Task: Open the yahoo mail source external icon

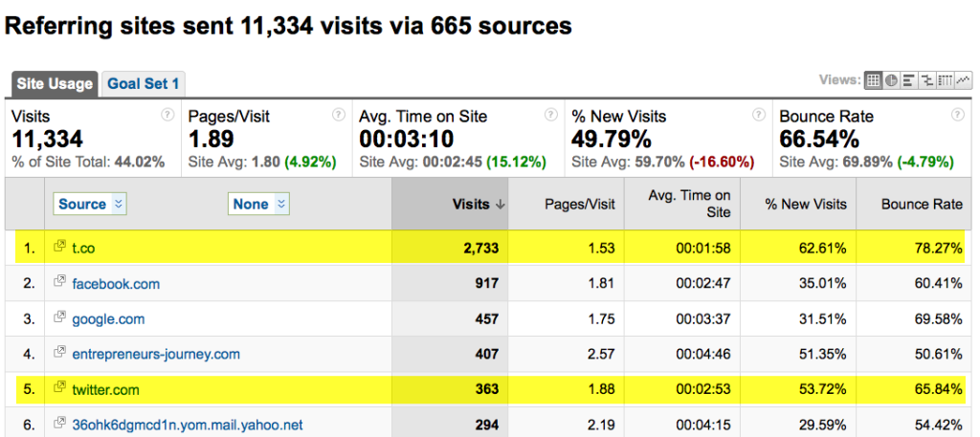Action: click(60, 424)
